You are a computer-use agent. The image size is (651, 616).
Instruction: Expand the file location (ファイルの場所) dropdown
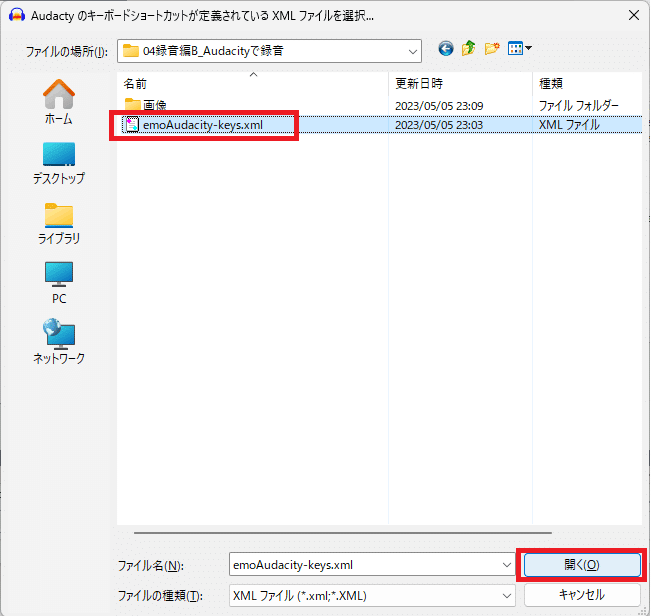point(412,51)
